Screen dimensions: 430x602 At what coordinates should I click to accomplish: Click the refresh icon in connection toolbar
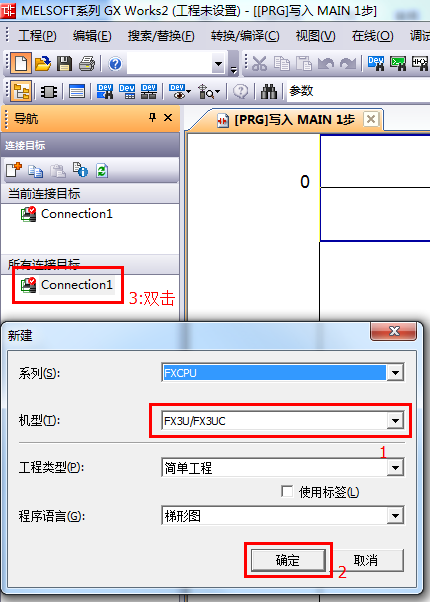point(102,170)
